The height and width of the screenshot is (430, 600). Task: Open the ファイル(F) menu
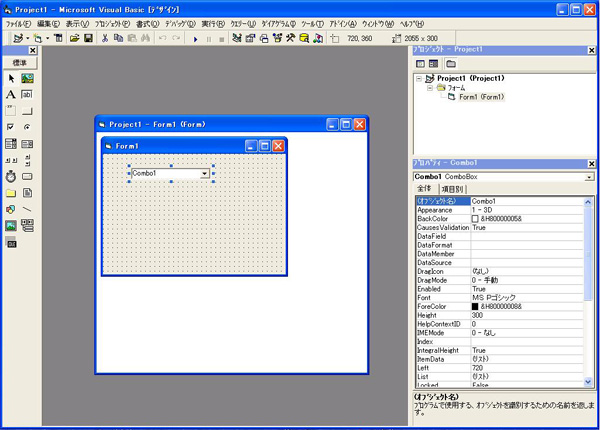[x=18, y=24]
